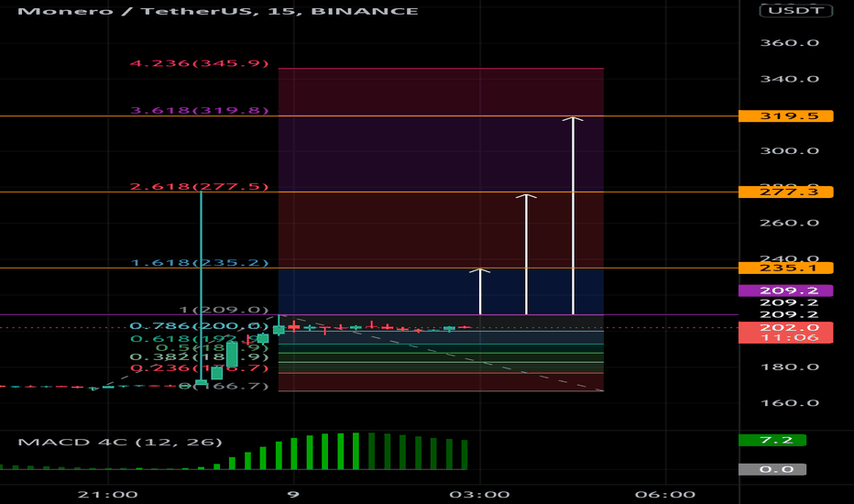Click the 4.236(345.9) Fibonacci label
The width and height of the screenshot is (854, 504).
click(x=200, y=63)
